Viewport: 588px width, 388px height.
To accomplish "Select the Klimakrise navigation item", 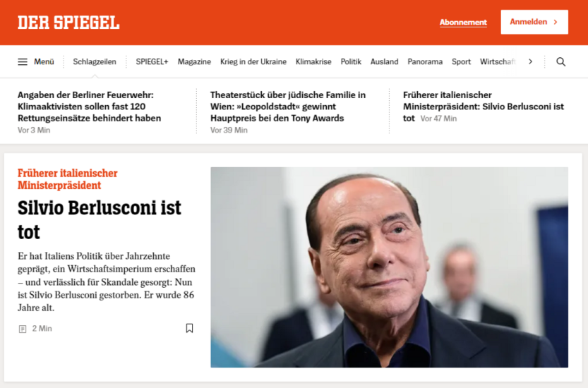I will (313, 62).
